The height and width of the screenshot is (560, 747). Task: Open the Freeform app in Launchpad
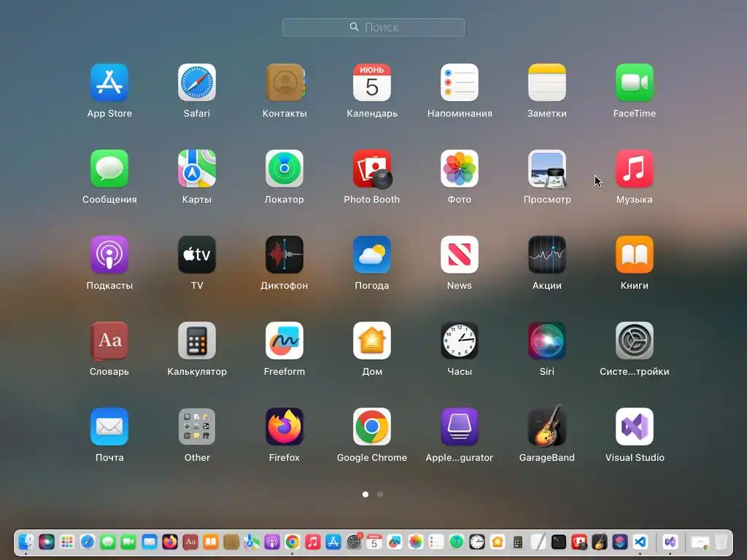pos(285,341)
